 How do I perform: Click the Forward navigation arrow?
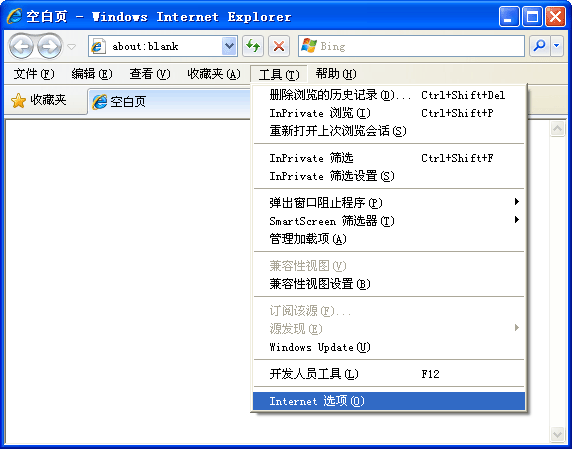(50, 46)
